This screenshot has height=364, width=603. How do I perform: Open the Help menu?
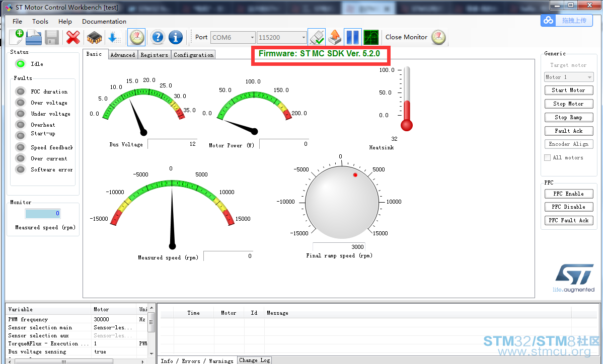pyautogui.click(x=65, y=22)
